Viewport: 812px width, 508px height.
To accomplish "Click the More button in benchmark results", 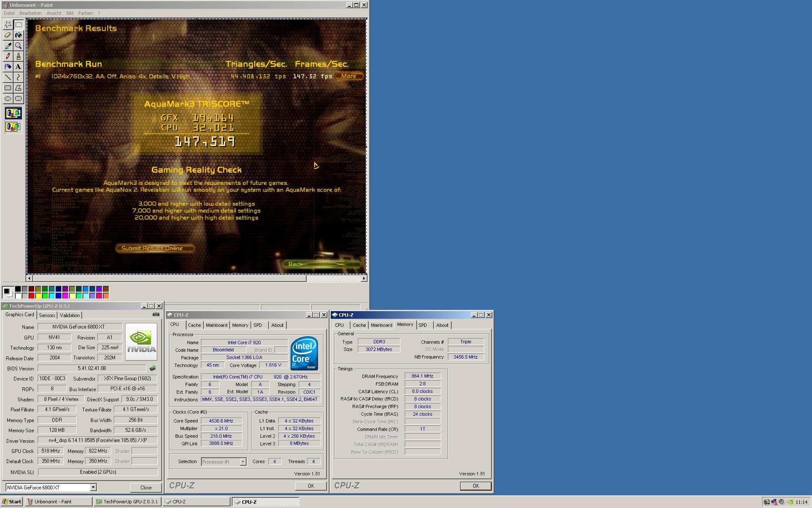I will click(x=349, y=76).
